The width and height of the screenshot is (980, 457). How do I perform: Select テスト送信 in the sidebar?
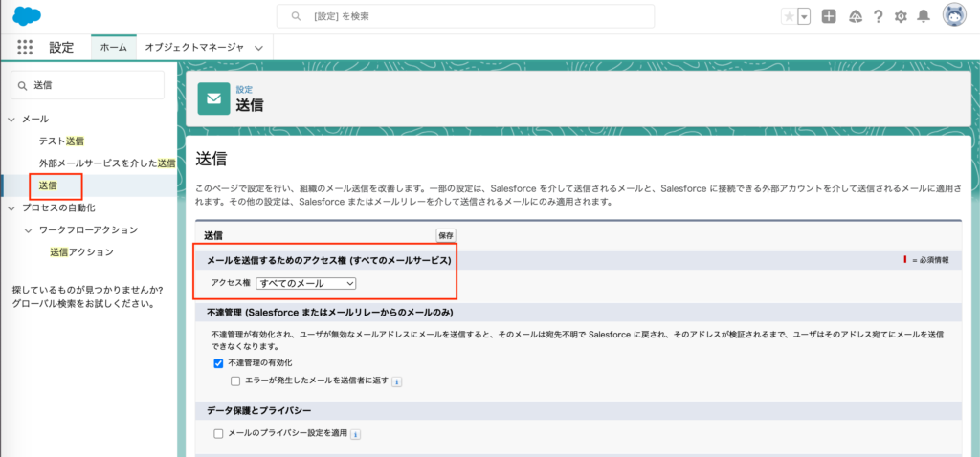click(61, 141)
